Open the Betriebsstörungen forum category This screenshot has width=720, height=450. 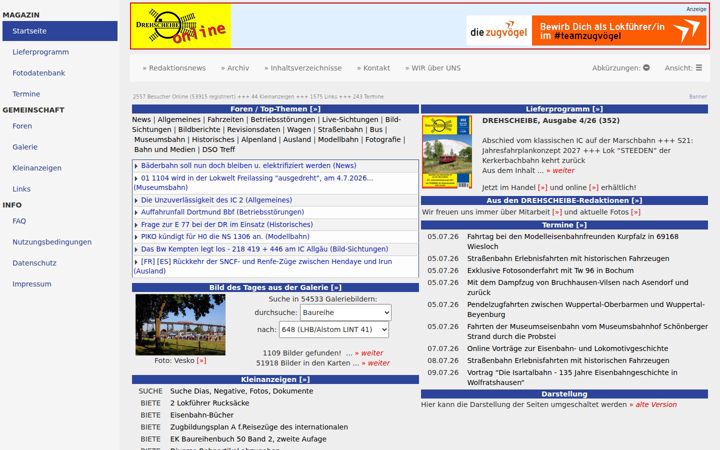click(x=282, y=119)
